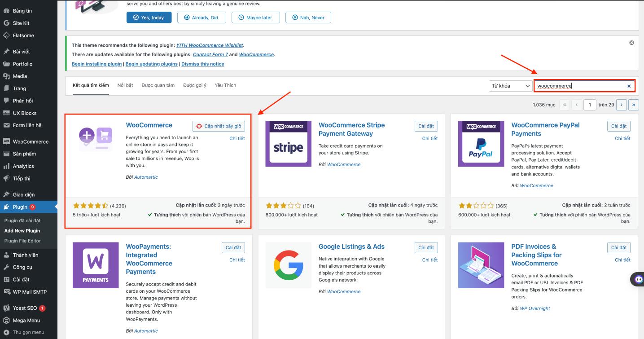Screen dimensions: 644x339
Task: Open the Mega Menu gear icon
Action: tap(6, 321)
